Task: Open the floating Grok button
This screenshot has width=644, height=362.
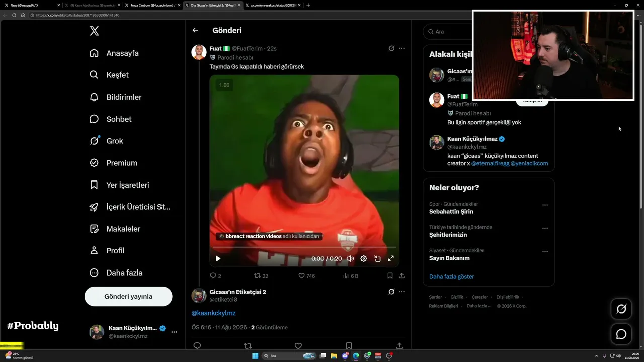Action: coord(621,309)
